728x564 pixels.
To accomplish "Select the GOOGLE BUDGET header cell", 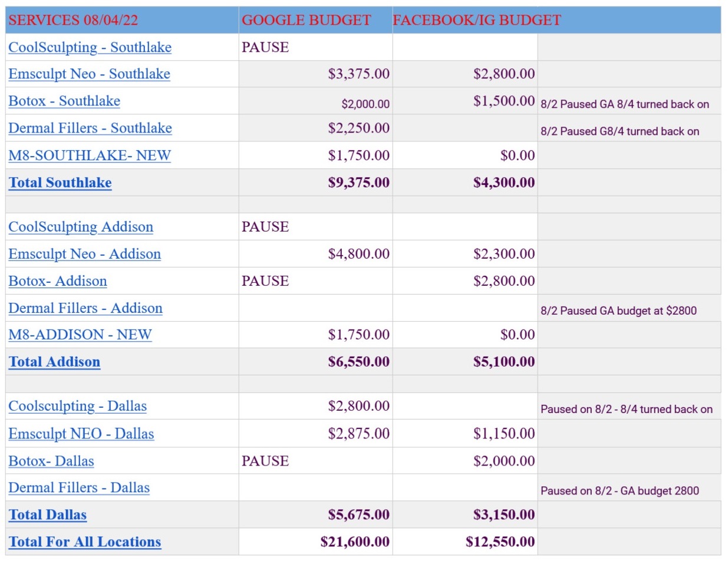I will (x=316, y=20).
